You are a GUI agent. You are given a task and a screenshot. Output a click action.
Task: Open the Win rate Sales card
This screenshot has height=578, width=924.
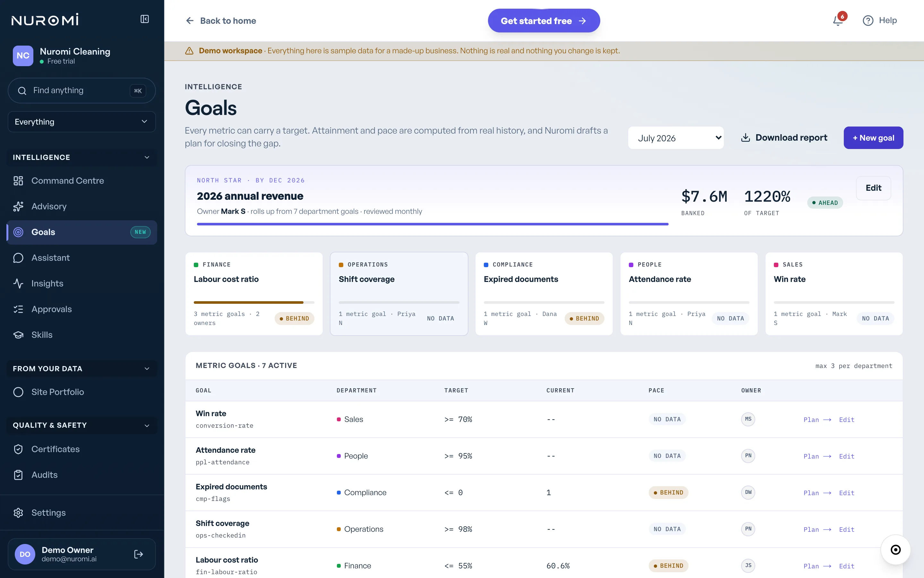pos(834,293)
